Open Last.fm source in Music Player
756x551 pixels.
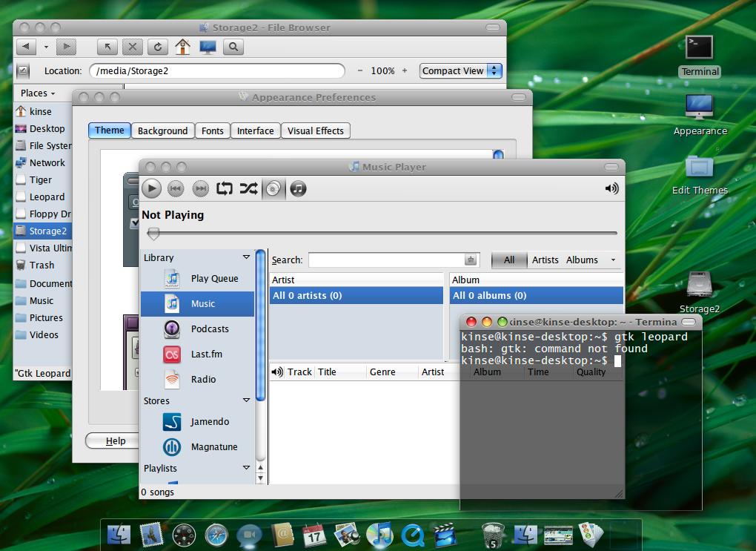coord(198,354)
